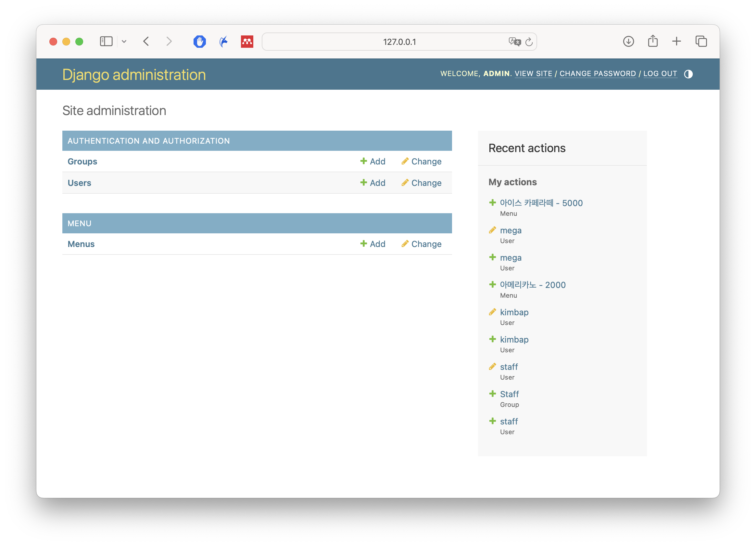This screenshot has width=756, height=546.
Task: Expand the sidebar tab group dropdown arrow
Action: pyautogui.click(x=124, y=42)
